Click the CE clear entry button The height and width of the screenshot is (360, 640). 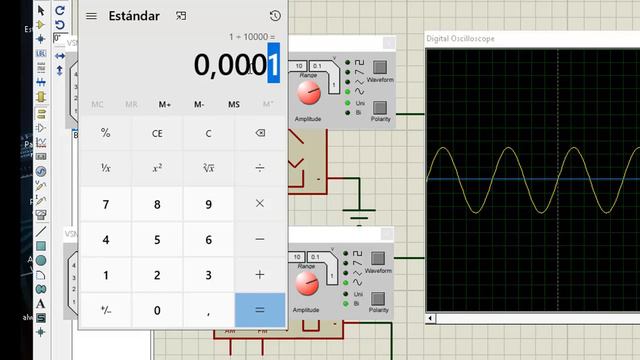tap(157, 133)
